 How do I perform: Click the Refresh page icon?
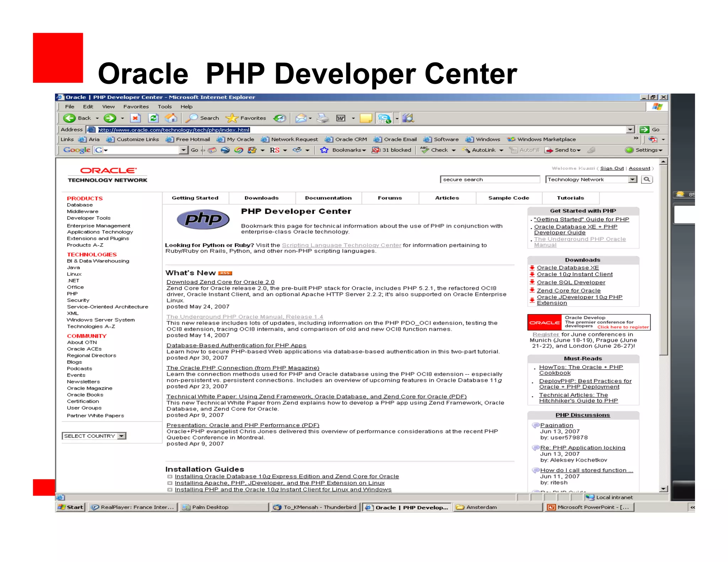click(x=153, y=118)
